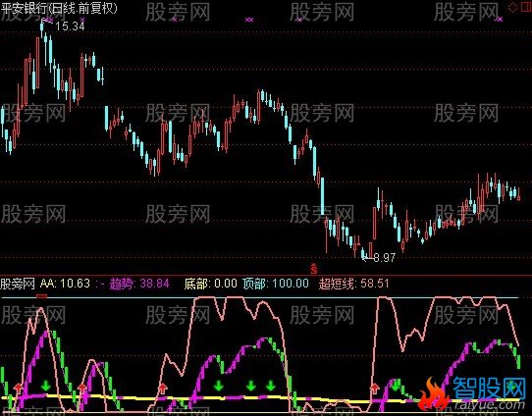Click the 平安银行(日线 前复权) chart title

pyautogui.click(x=59, y=8)
